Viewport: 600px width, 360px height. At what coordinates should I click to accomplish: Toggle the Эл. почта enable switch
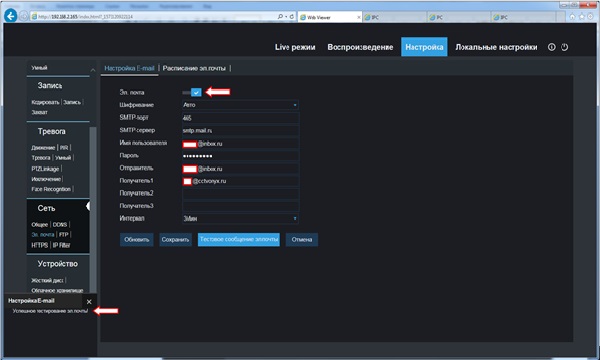coord(192,92)
